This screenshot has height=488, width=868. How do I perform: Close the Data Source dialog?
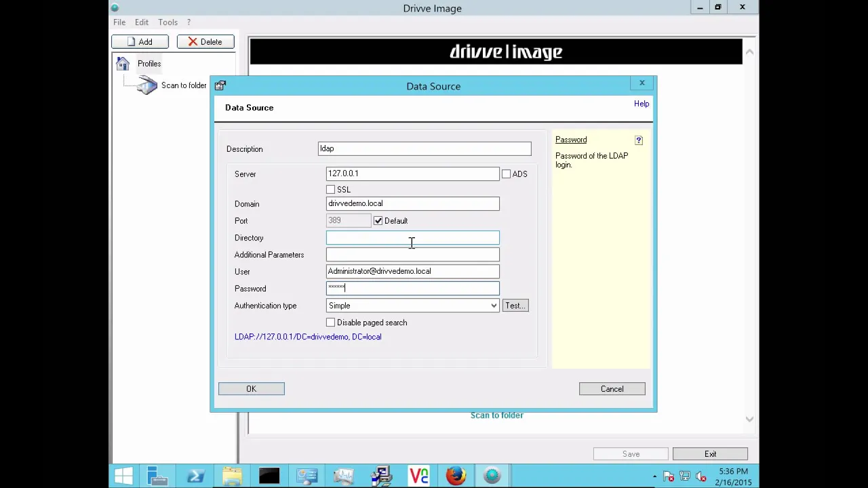(642, 83)
